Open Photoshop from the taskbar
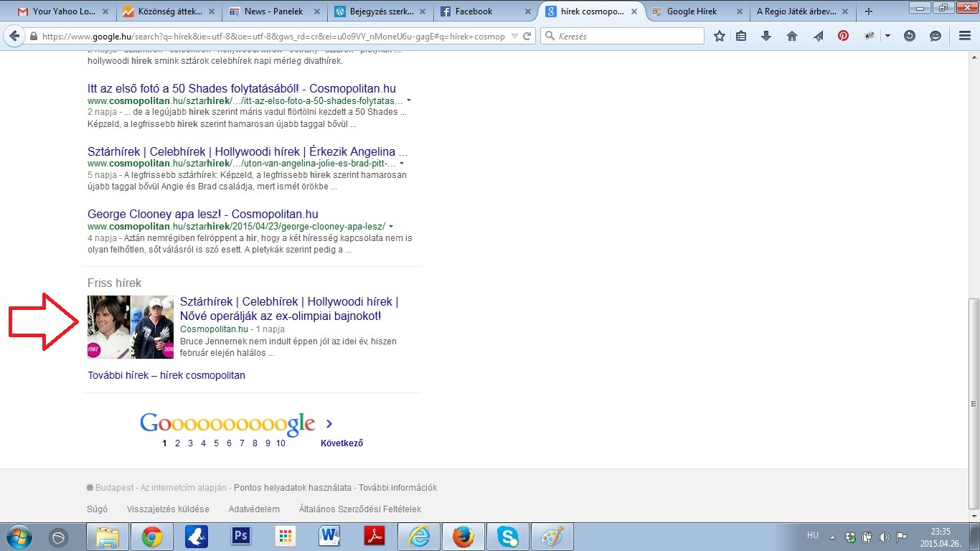This screenshot has height=551, width=980. 240,536
